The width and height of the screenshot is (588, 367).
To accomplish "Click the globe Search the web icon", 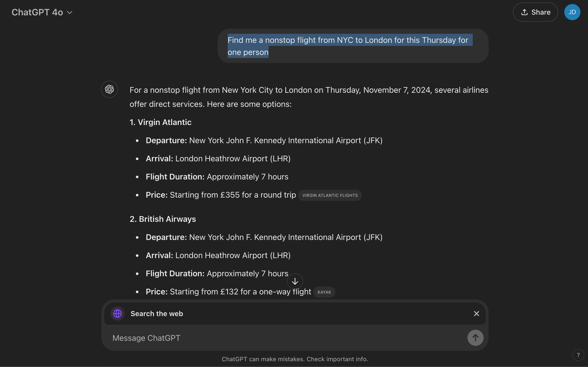I will (x=117, y=314).
